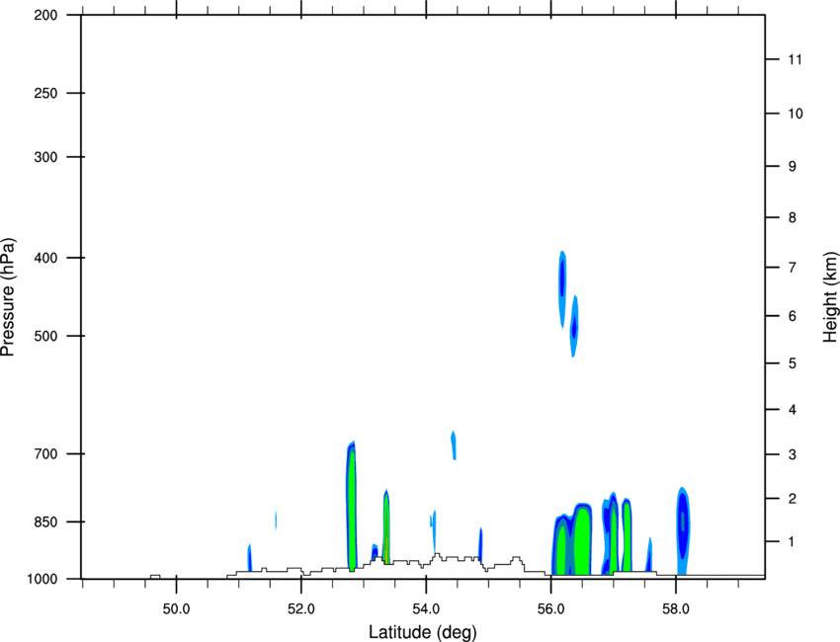Image resolution: width=840 pixels, height=642 pixels.
Task: Click the 11 km height label
Action: coord(795,59)
